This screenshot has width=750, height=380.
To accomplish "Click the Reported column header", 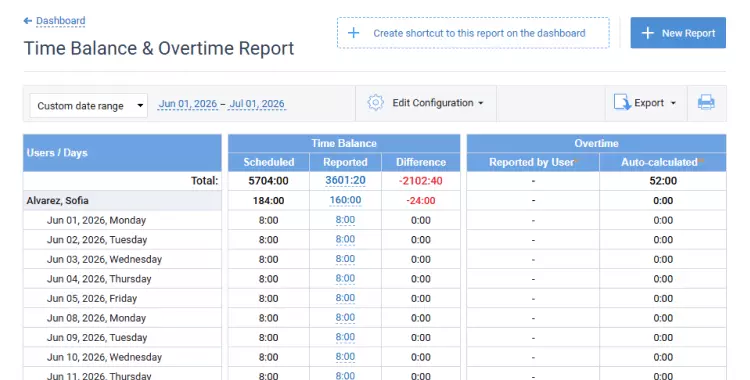I will point(345,162).
